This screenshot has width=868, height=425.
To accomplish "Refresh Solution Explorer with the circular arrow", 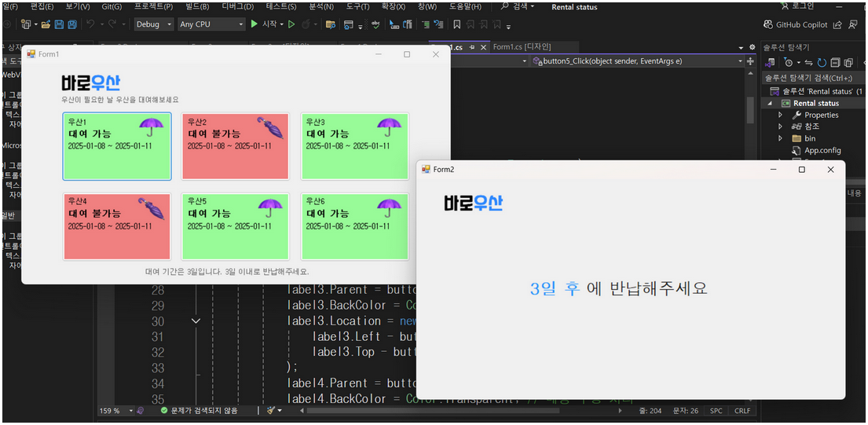I will [822, 63].
